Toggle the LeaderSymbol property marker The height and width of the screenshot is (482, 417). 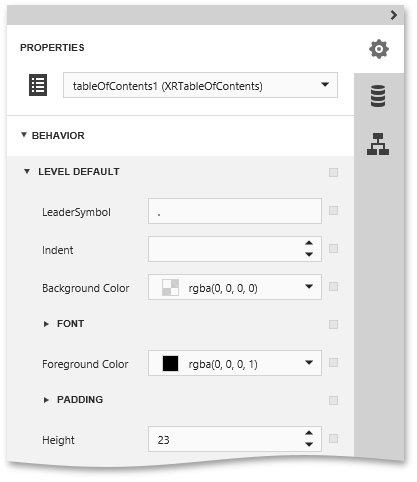(x=333, y=210)
